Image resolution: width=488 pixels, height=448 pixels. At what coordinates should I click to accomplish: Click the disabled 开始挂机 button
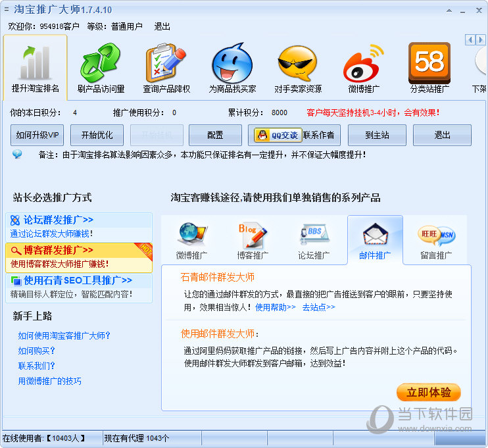pos(157,135)
